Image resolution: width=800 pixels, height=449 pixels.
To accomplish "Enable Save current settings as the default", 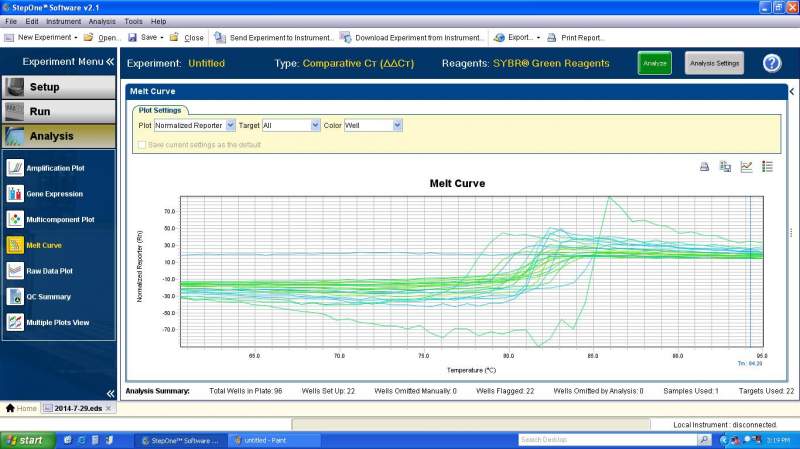I will [142, 145].
